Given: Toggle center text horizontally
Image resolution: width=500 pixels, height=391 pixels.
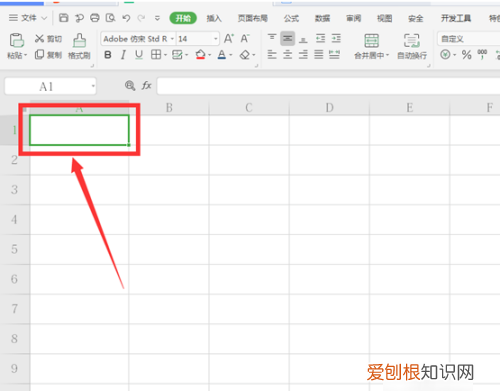Looking at the screenshot, I should tap(288, 55).
